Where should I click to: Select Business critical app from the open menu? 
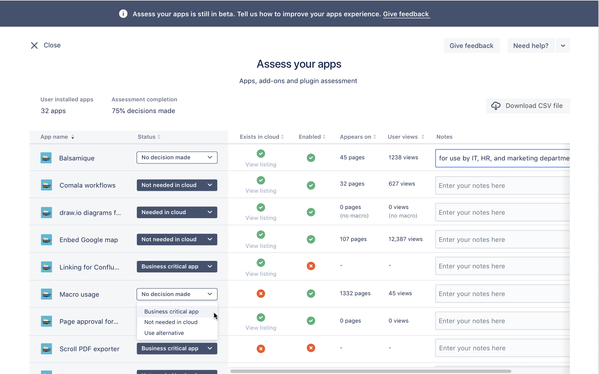[x=172, y=311]
